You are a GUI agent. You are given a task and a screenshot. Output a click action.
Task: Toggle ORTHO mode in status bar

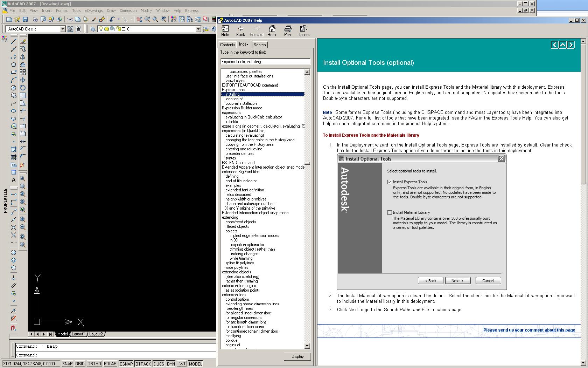[94, 364]
